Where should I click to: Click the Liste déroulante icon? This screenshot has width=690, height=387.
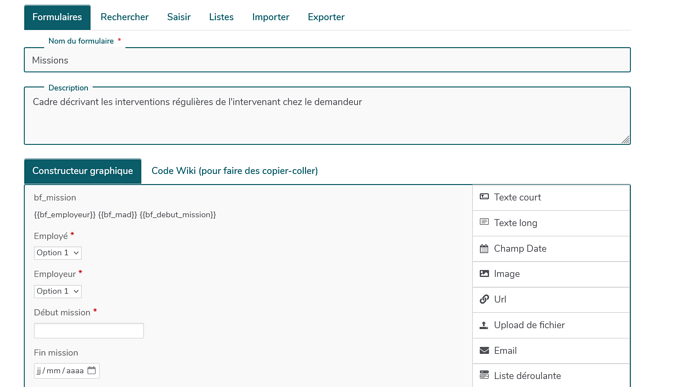tap(484, 375)
